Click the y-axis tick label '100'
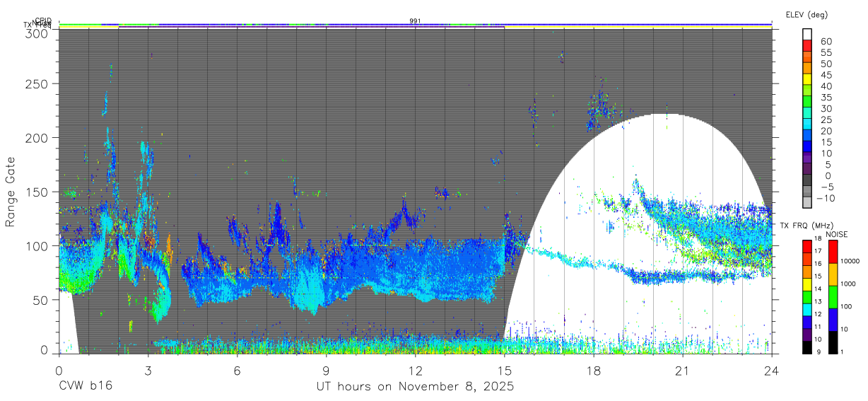Viewport: 868px width, 401px height. [x=37, y=245]
